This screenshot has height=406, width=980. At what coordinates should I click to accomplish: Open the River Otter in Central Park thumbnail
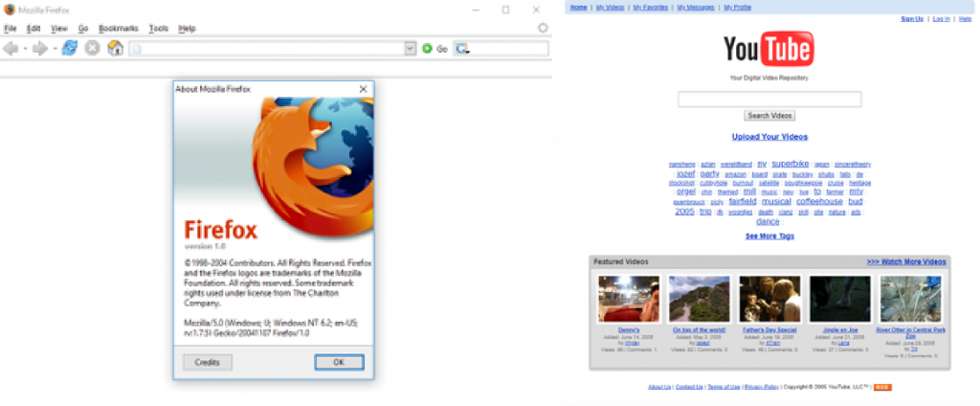pos(911,299)
